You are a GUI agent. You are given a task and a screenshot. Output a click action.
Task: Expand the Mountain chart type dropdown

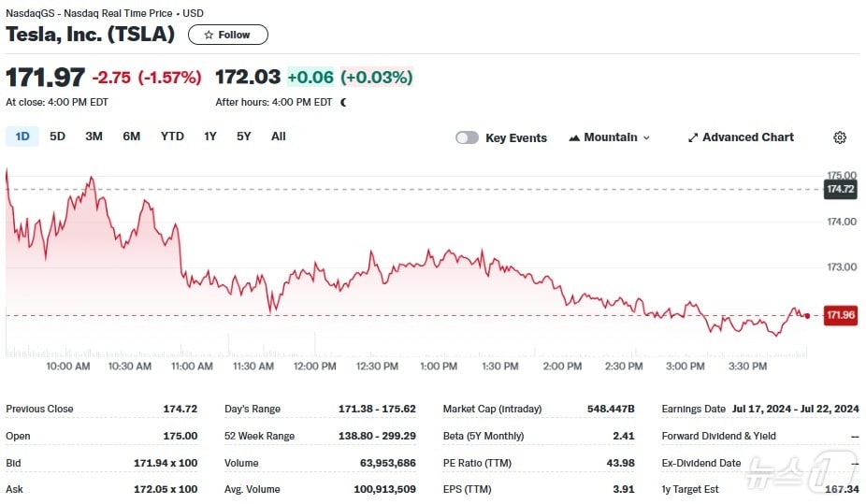(645, 137)
